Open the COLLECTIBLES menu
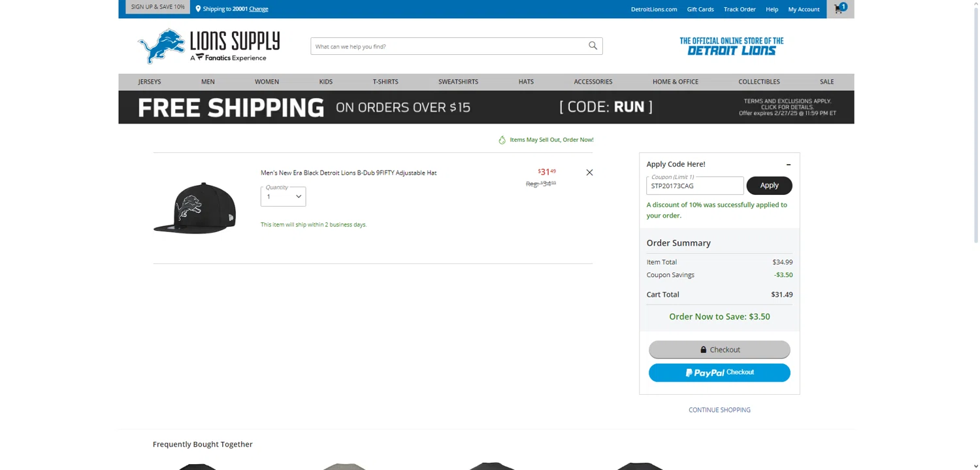Screen dimensions: 980x470 [759, 82]
